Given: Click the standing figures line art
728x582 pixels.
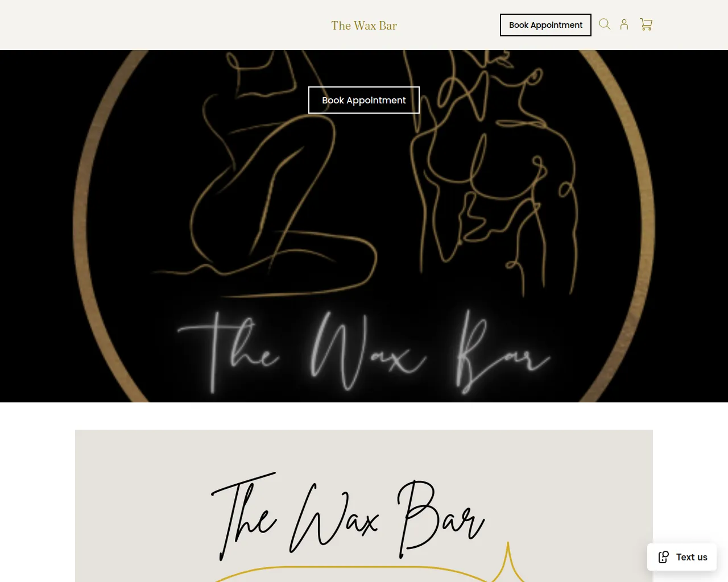Looking at the screenshot, I should (x=492, y=171).
